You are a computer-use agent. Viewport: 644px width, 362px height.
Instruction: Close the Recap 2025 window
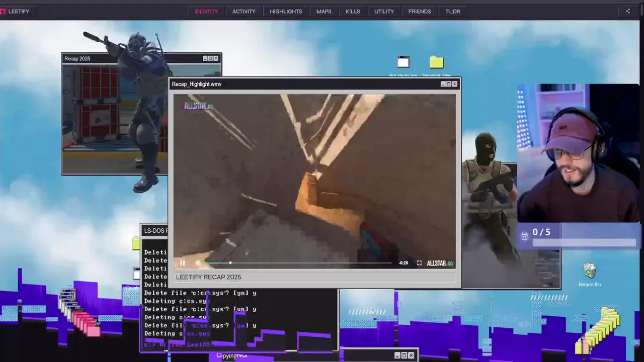pos(216,58)
